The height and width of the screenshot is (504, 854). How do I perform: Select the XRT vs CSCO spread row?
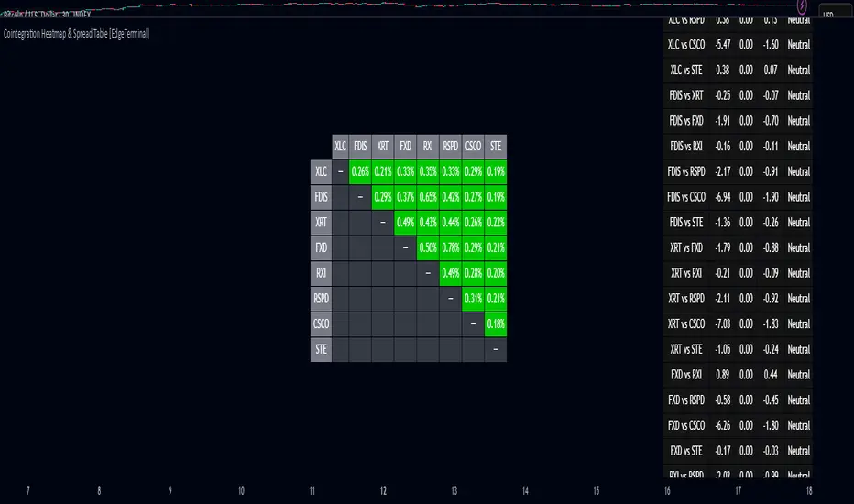click(687, 323)
